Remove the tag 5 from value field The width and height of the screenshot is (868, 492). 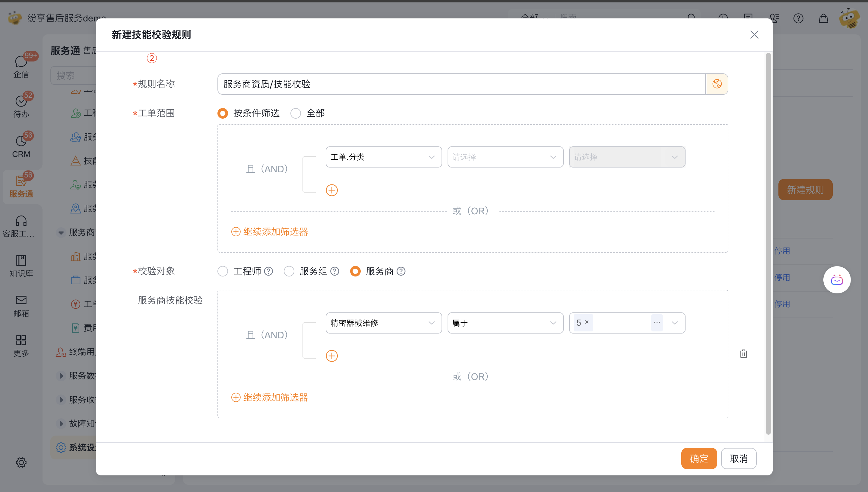(587, 322)
